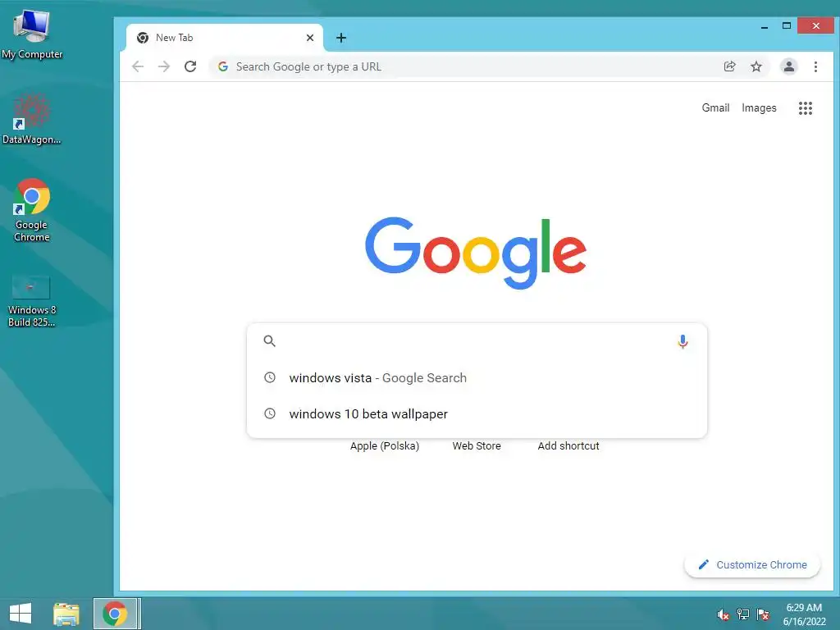The height and width of the screenshot is (630, 840).
Task: Click inside the Google search box
Action: pyautogui.click(x=476, y=340)
